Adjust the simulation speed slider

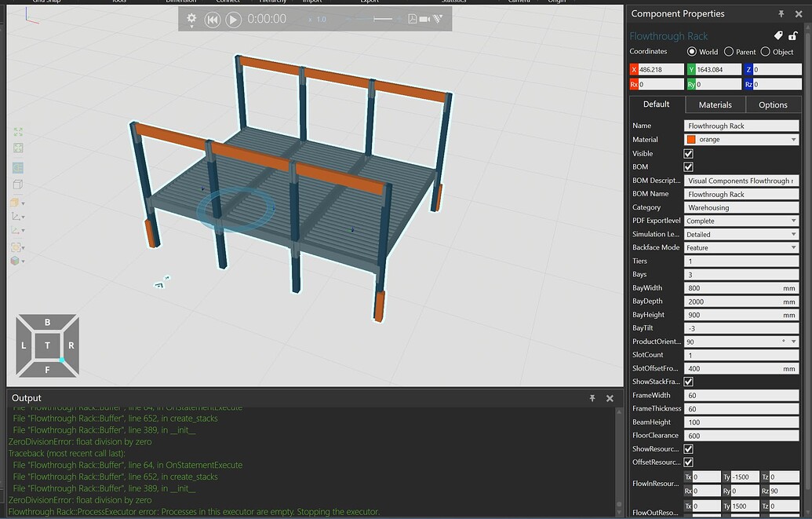[377, 20]
